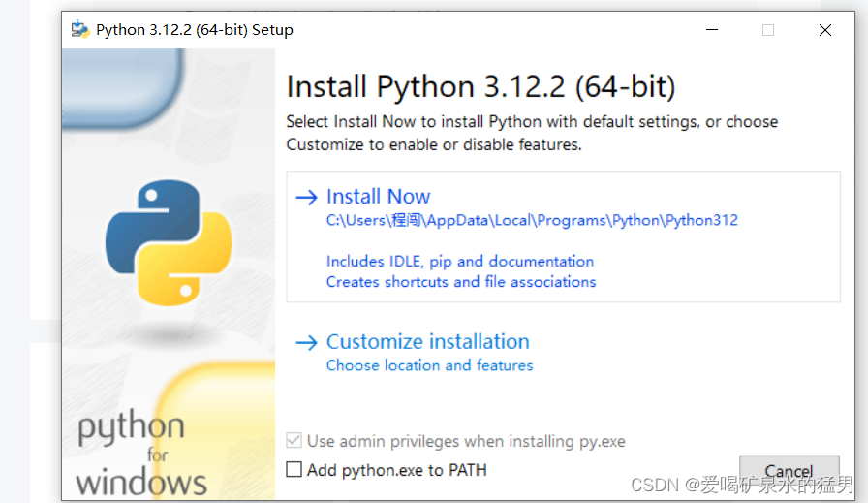Click 'Choose location and features' text
The width and height of the screenshot is (868, 503).
pos(429,365)
